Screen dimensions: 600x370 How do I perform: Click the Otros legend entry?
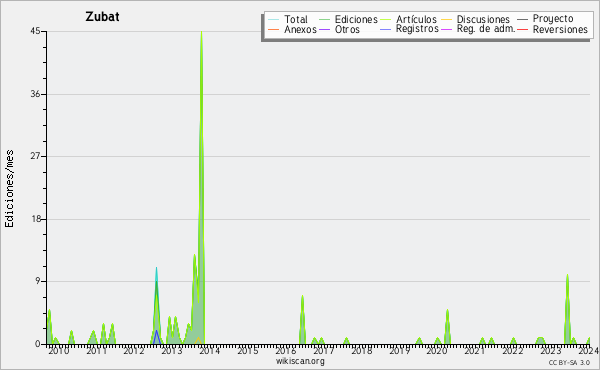click(x=339, y=29)
